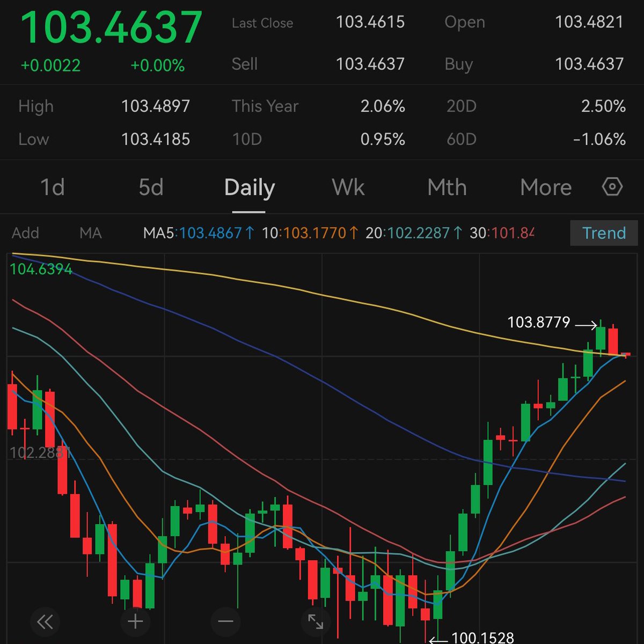
Task: Tap the MA5 value 103.4867
Action: (210, 233)
